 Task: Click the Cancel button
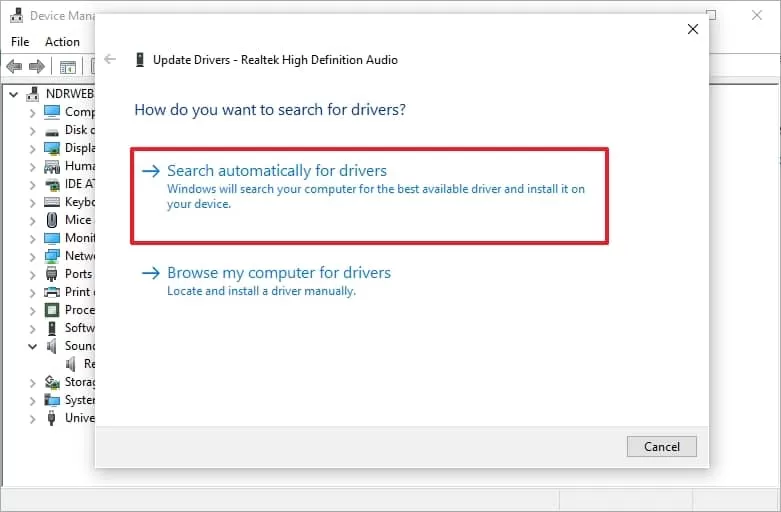tap(661, 446)
